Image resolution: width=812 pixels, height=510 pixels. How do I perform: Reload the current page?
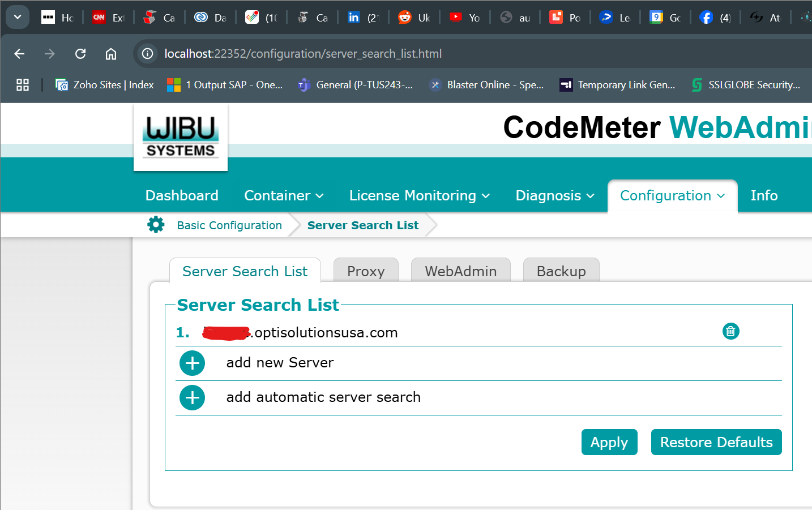pos(80,54)
